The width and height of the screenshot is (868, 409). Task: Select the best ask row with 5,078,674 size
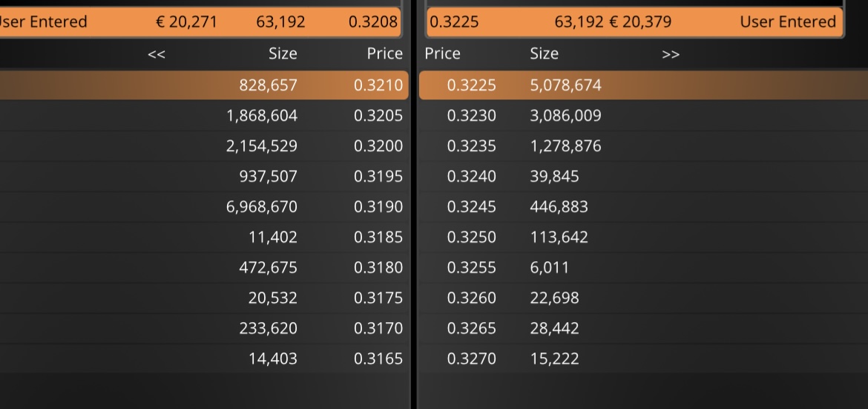(x=643, y=85)
